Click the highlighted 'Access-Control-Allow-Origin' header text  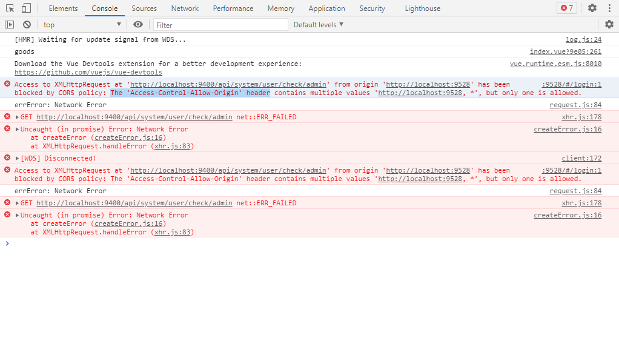click(x=190, y=93)
